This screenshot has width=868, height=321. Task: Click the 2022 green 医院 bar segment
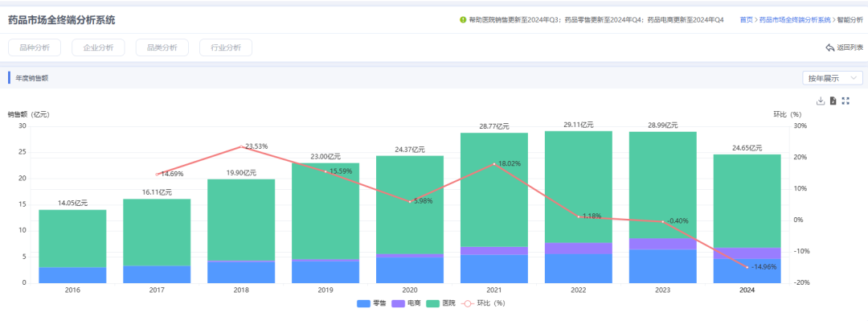(578, 187)
